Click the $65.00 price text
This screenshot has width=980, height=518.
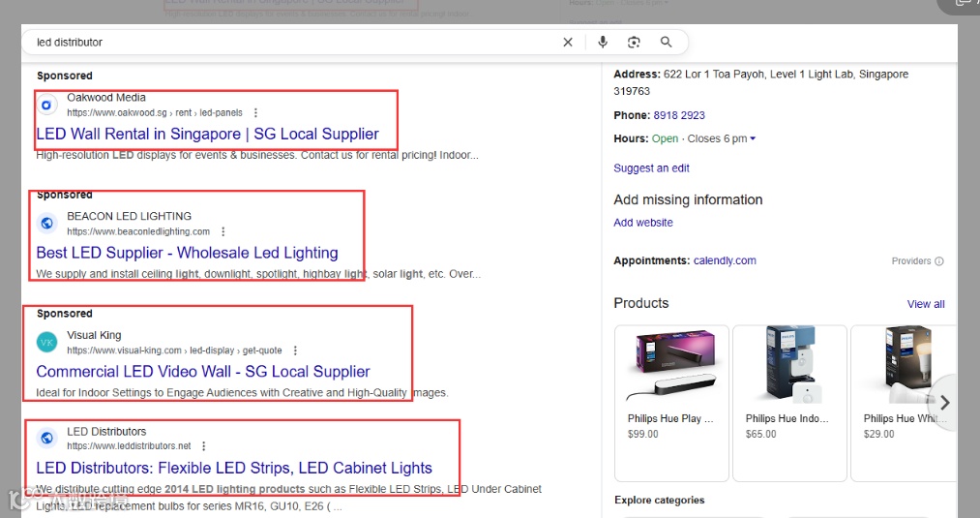click(760, 434)
